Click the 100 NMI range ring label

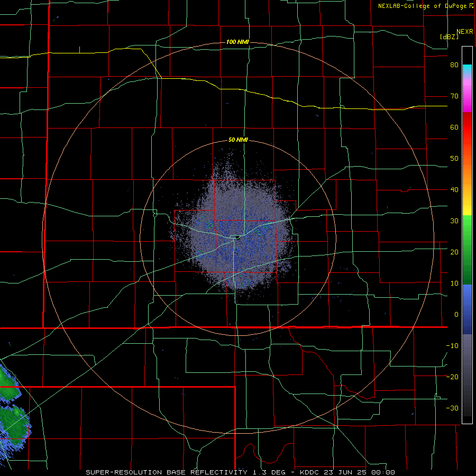[237, 42]
